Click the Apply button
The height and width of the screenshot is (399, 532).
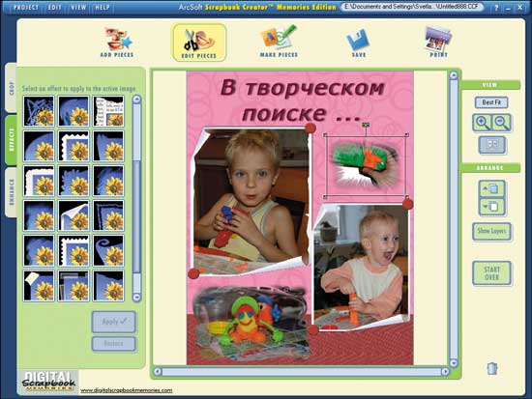click(x=114, y=322)
